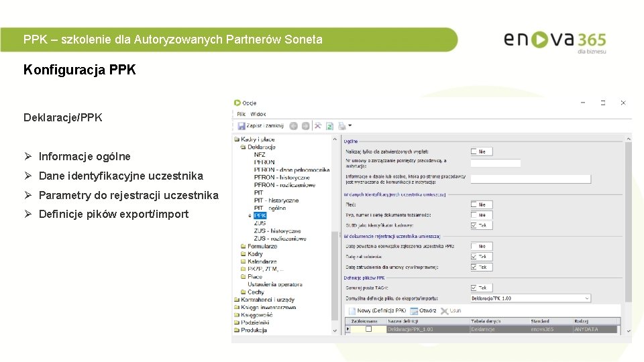Screen dimensions: 644x362
Task: Click the tree panel vertical scrollbar thumb
Action: tap(335, 276)
